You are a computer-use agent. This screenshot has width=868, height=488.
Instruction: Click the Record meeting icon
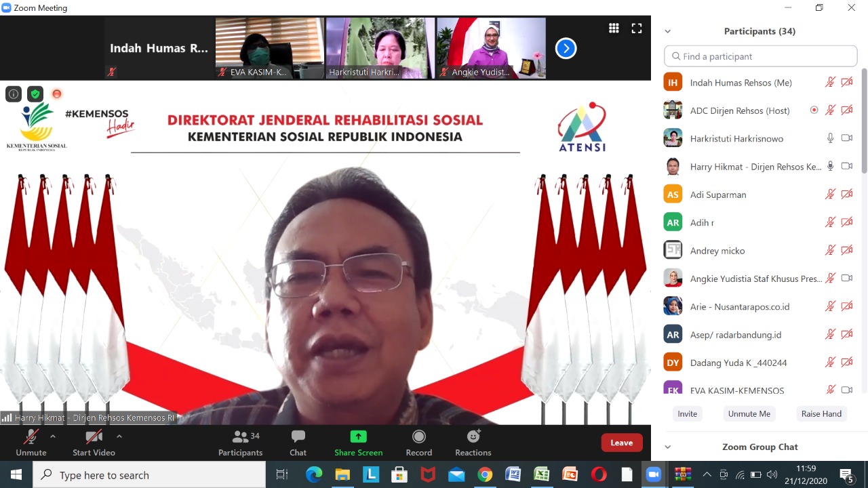click(419, 436)
